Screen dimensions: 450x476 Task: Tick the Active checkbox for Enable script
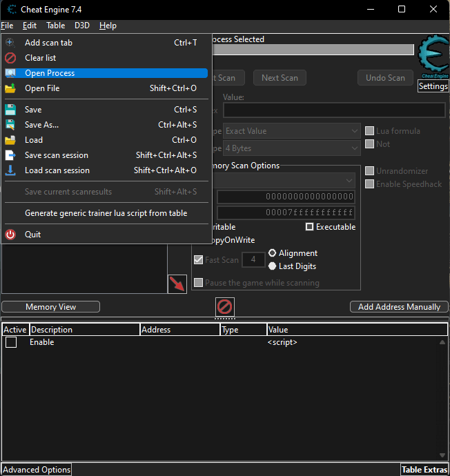[x=11, y=342]
